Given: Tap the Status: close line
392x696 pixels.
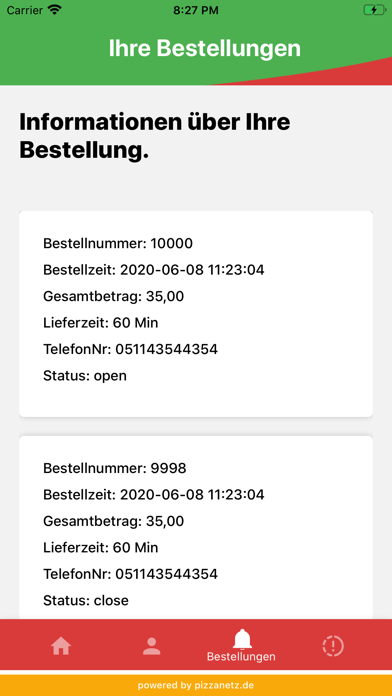Looking at the screenshot, I should point(86,601).
